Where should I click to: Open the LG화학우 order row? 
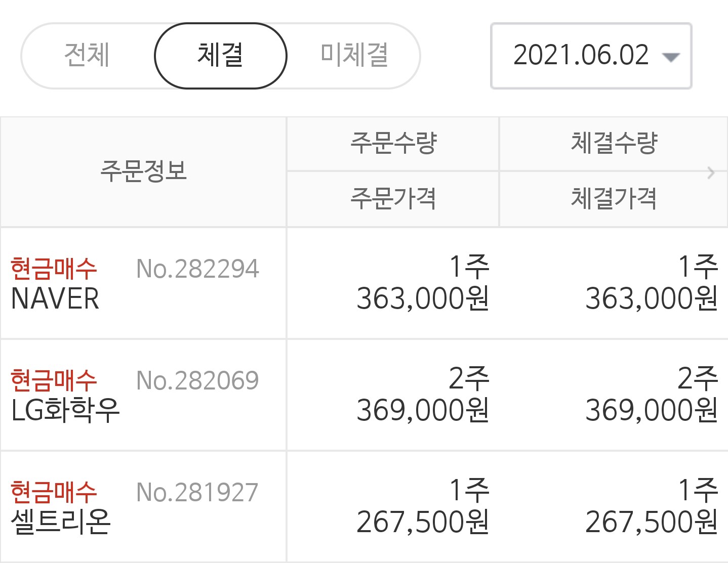click(x=364, y=395)
